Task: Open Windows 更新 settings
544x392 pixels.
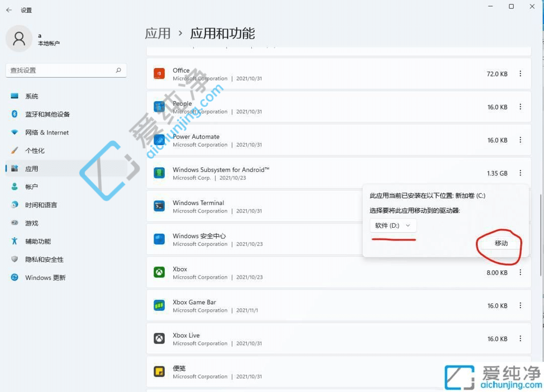Action: 66,278
